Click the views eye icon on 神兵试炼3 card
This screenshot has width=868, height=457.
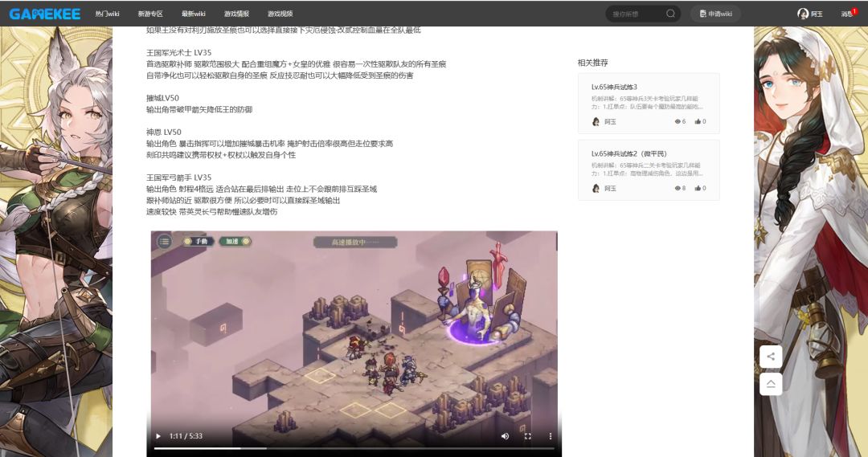(678, 122)
